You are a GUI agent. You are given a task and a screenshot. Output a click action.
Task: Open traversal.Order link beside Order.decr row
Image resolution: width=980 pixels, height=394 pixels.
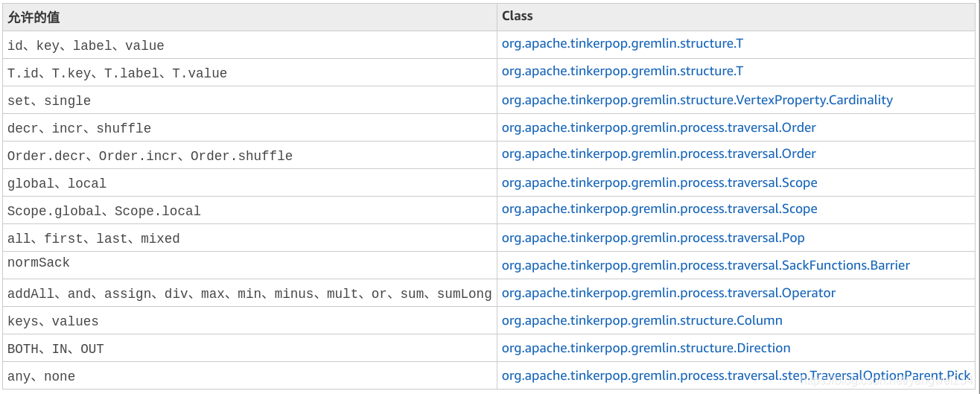pos(659,154)
